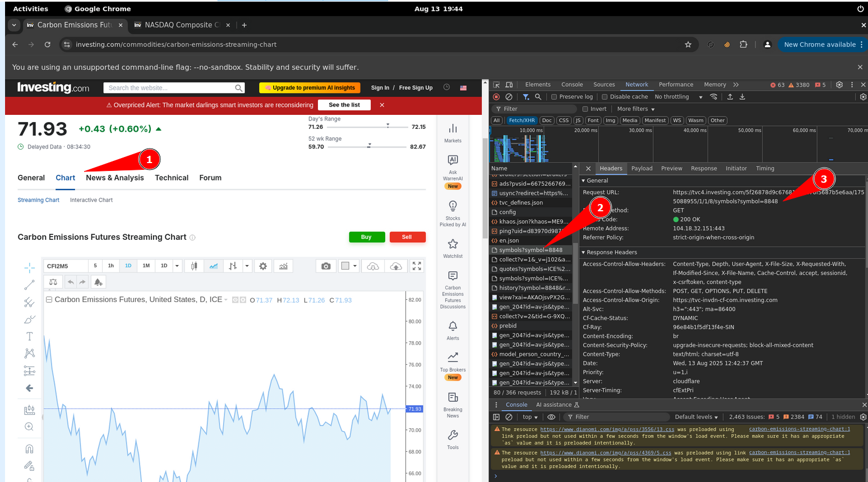This screenshot has width=868, height=482.
Task: Open the console top context dropdown
Action: coord(530,417)
